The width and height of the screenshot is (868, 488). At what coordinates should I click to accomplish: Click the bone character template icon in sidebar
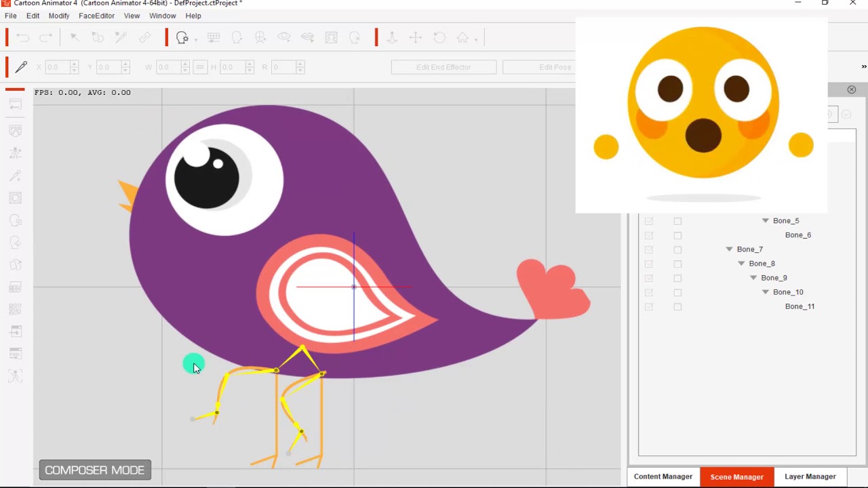[x=15, y=153]
